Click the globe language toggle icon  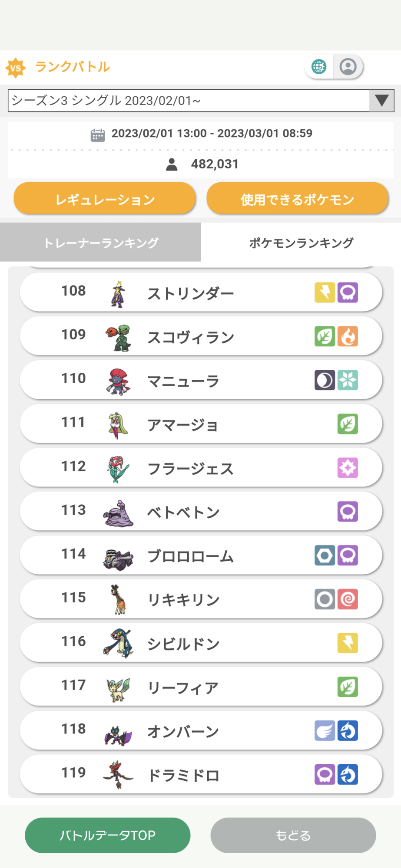coord(319,67)
